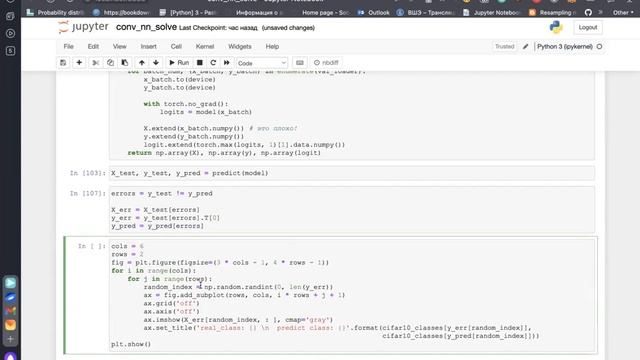640x360 pixels.
Task: Restart the kernel circular arrow icon
Action: tap(213, 63)
